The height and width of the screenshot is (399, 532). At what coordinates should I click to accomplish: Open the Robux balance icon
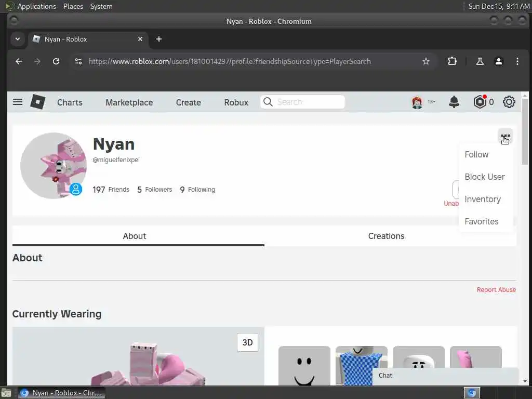[x=480, y=102]
